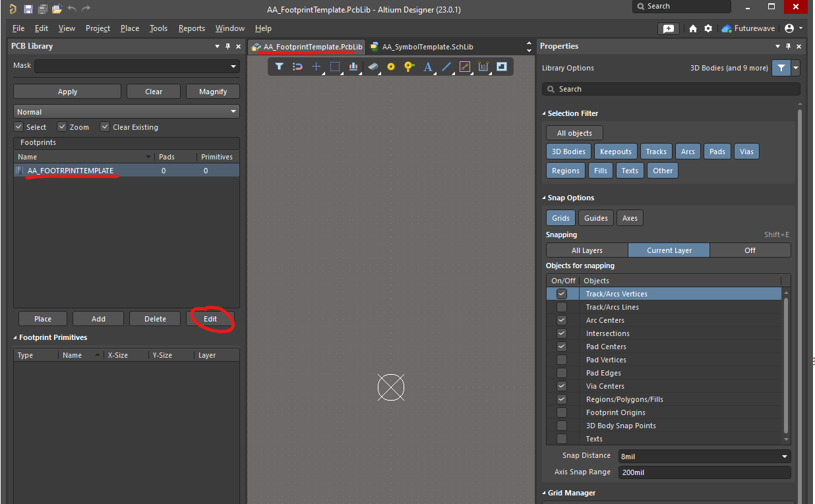Click the Properties panel filter funnel button

pos(781,68)
